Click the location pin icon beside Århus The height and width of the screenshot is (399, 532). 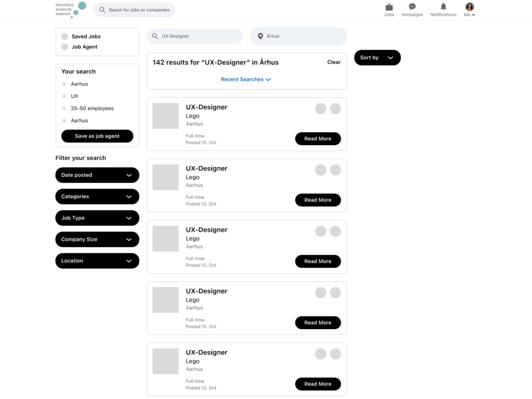tap(260, 36)
